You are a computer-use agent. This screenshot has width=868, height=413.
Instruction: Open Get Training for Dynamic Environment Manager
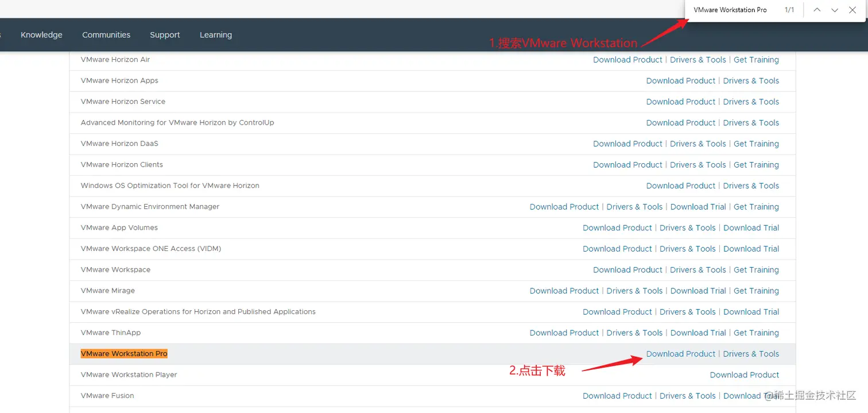pos(756,207)
